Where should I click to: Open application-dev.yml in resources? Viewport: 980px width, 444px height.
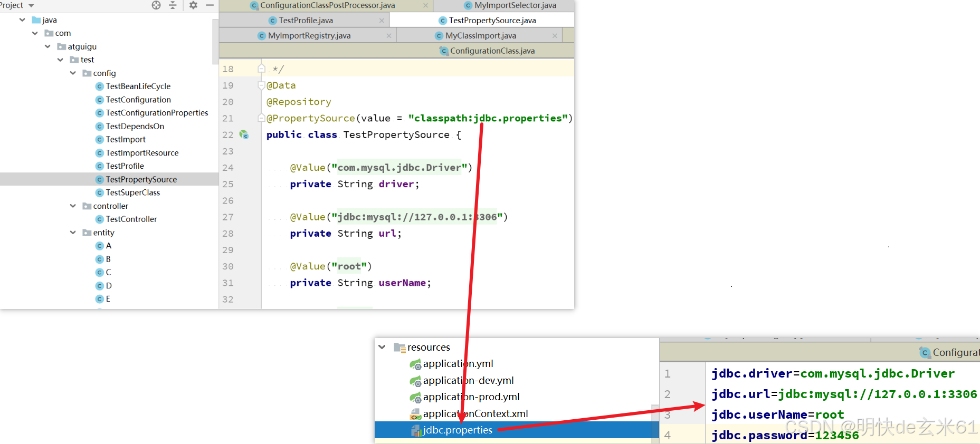(x=462, y=381)
